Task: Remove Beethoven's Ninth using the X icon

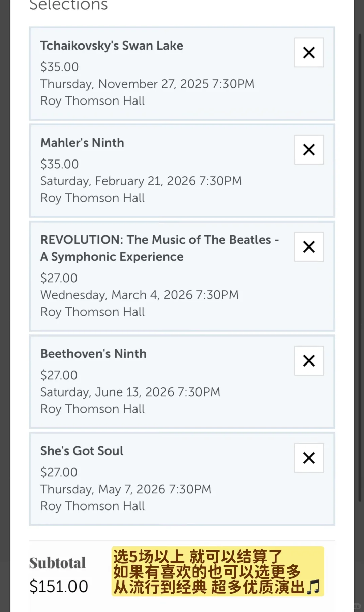Action: (x=309, y=361)
